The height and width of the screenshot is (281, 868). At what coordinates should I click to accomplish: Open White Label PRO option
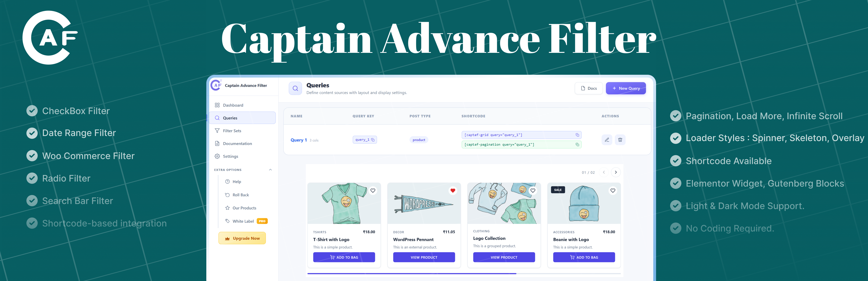pyautogui.click(x=246, y=221)
